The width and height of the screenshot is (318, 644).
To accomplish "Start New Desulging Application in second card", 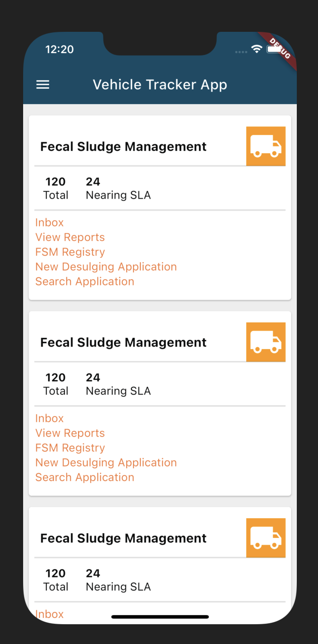I will coord(106,463).
